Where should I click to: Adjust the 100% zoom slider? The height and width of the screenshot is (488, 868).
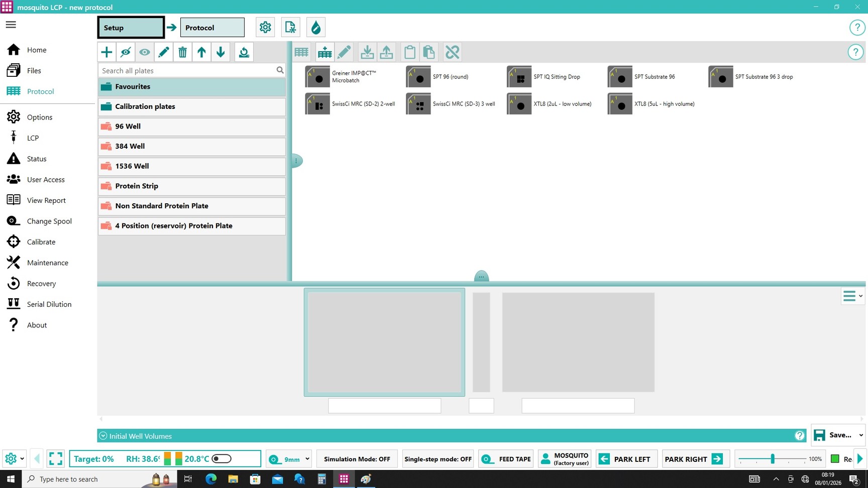(x=773, y=459)
